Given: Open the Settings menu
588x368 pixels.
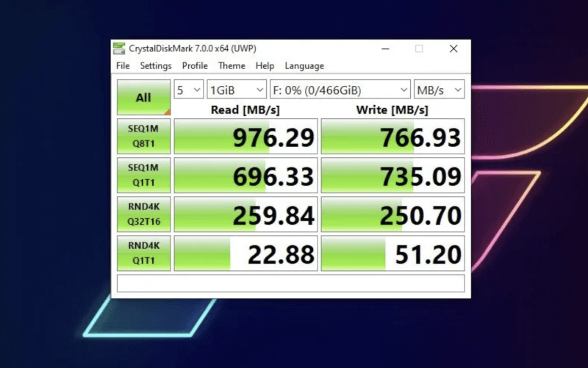Looking at the screenshot, I should click(156, 66).
